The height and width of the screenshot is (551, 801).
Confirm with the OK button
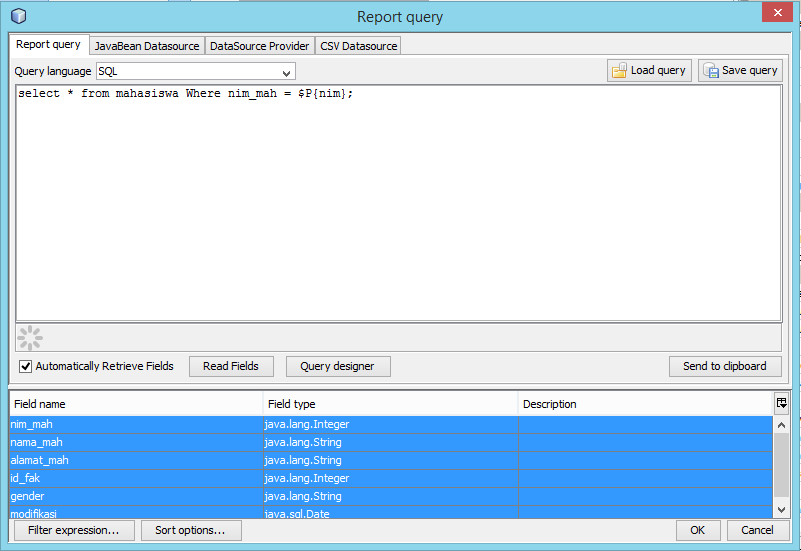point(698,530)
